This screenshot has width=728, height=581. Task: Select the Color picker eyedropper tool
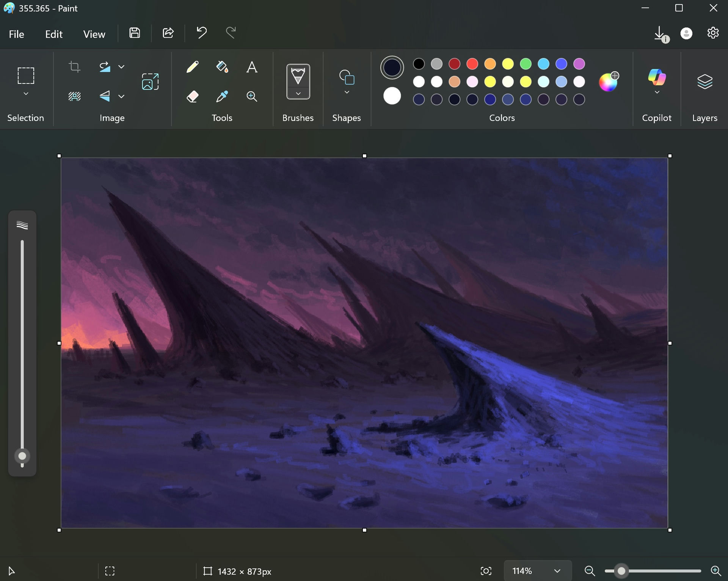[222, 96]
